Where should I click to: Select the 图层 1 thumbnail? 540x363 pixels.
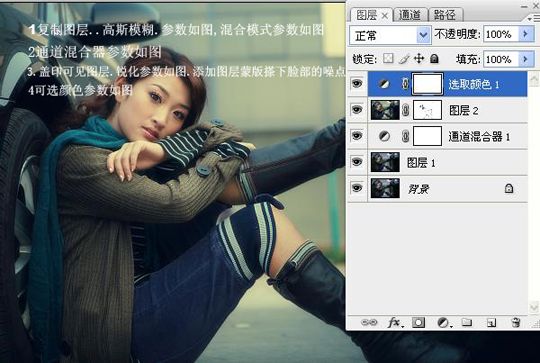[385, 162]
